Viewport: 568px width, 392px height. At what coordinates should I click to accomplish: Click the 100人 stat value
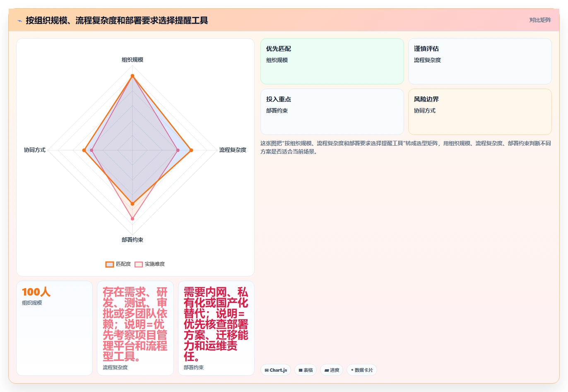tap(36, 292)
